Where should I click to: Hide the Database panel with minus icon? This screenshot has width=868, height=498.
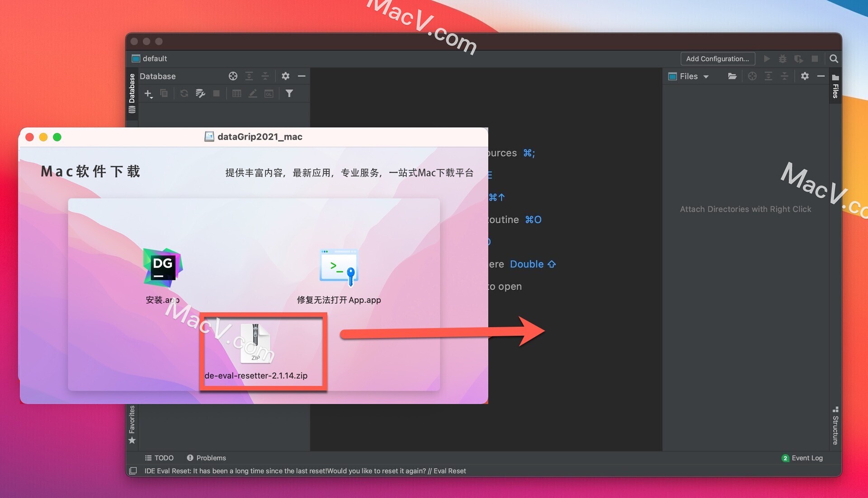(302, 76)
